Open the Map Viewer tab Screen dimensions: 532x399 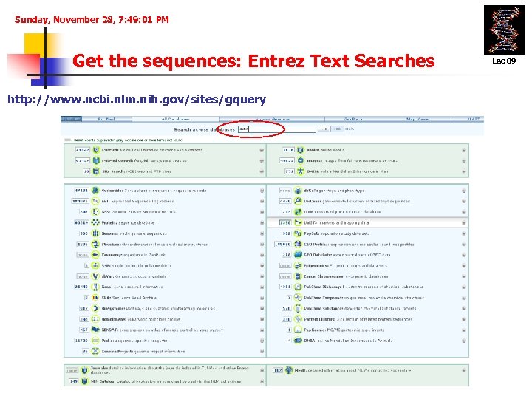click(417, 119)
